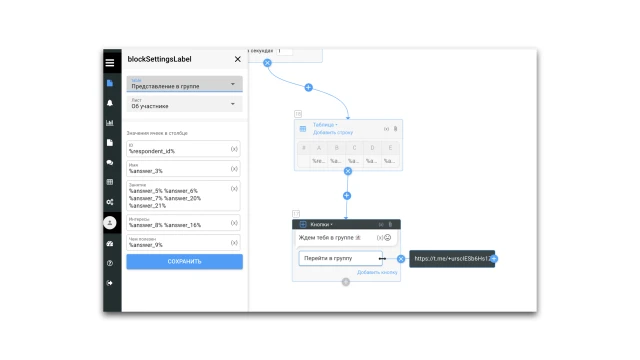Click gray connector circle below Кнопки block

pyautogui.click(x=346, y=282)
